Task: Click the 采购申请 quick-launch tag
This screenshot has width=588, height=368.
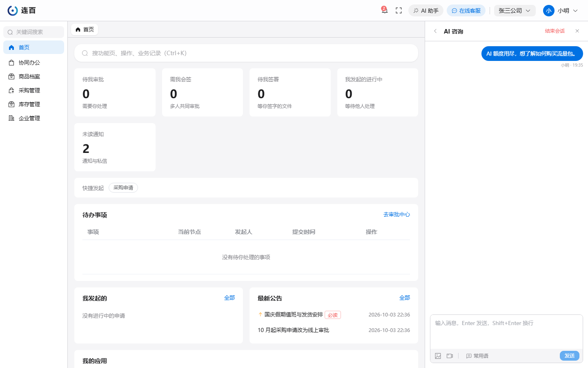Action: pyautogui.click(x=123, y=188)
